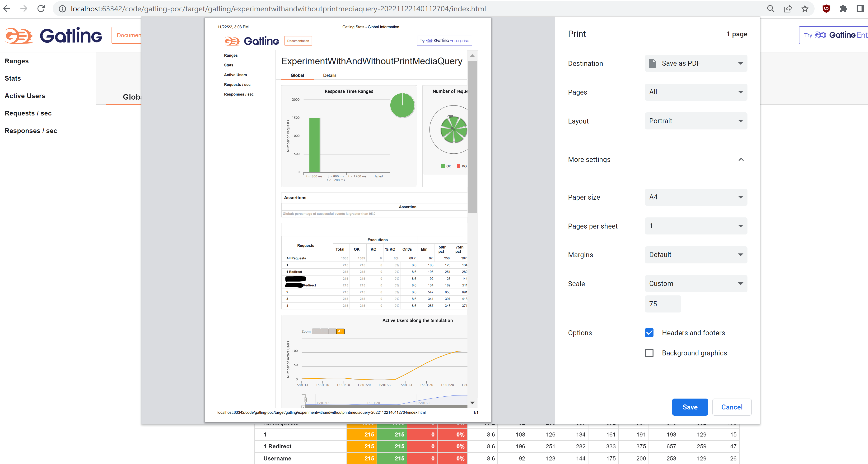
Task: Open the Destination Save as PDF dropdown
Action: tap(696, 63)
